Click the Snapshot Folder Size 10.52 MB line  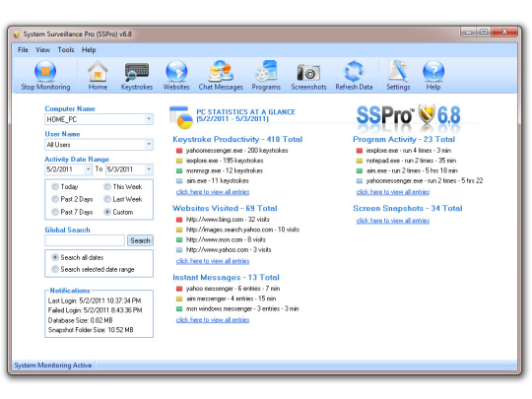(x=91, y=330)
